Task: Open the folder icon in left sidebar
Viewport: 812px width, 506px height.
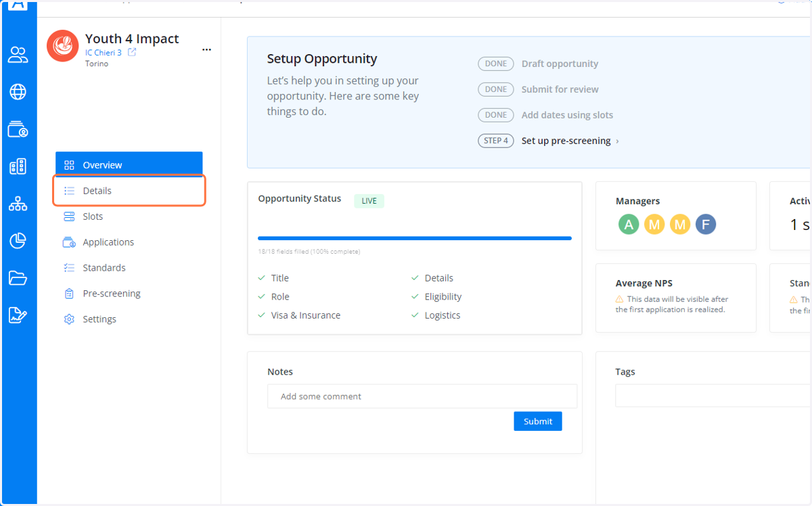Action: click(x=18, y=277)
